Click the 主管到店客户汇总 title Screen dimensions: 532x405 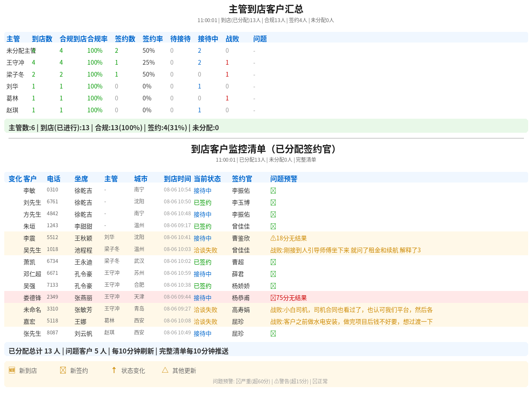click(x=266, y=9)
